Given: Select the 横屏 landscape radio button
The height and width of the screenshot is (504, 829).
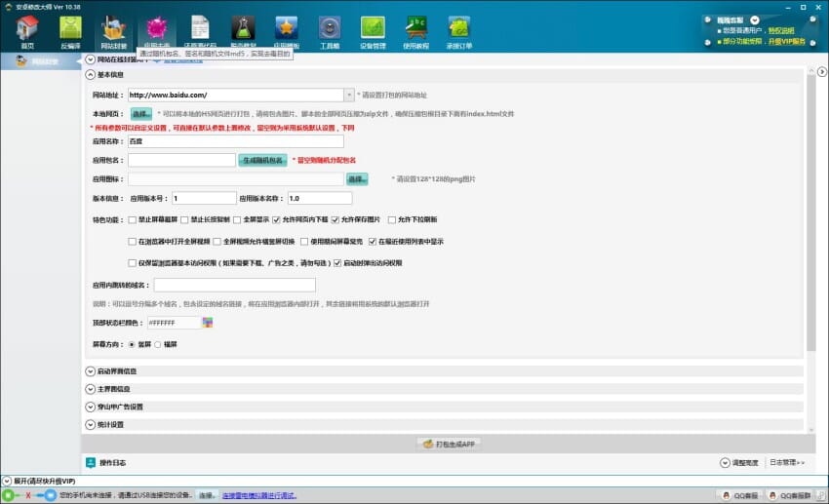Looking at the screenshot, I should [159, 344].
